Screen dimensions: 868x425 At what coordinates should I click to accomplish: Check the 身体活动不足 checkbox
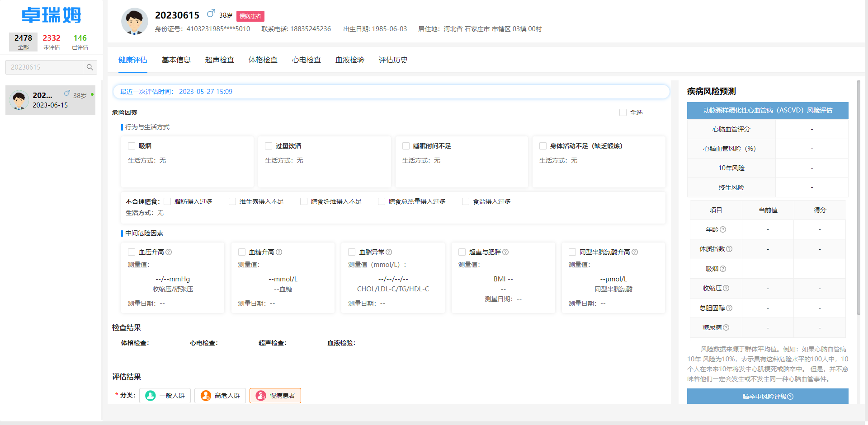click(x=543, y=146)
